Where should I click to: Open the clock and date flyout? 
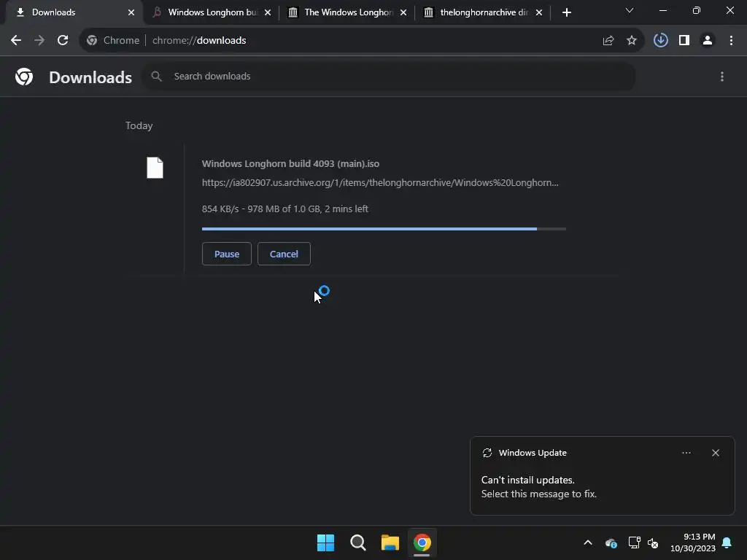(x=693, y=542)
